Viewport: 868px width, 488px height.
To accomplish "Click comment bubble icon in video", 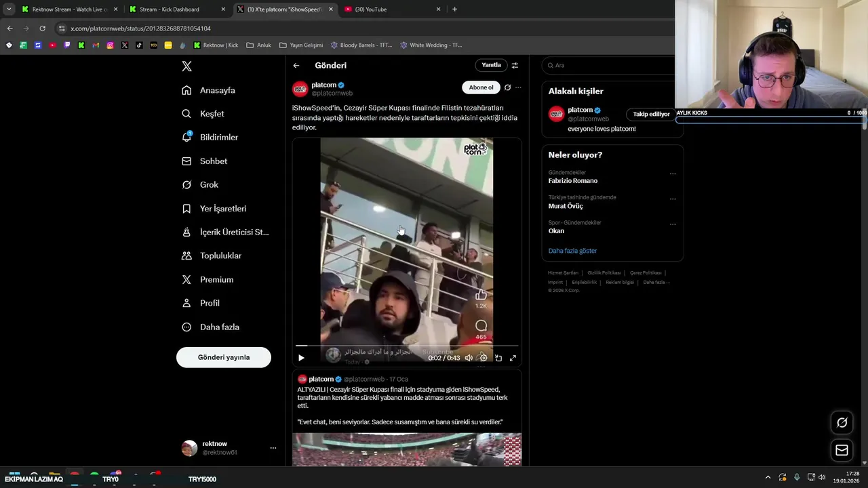I will pos(481,326).
